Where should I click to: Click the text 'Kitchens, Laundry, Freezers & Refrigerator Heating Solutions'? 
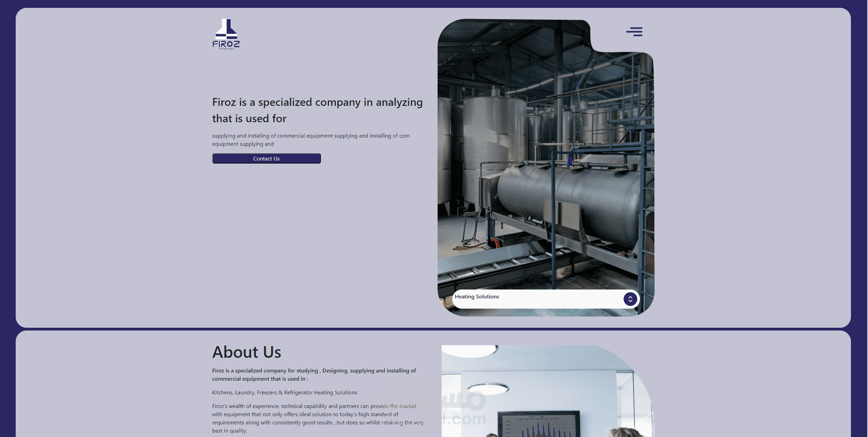tap(284, 393)
